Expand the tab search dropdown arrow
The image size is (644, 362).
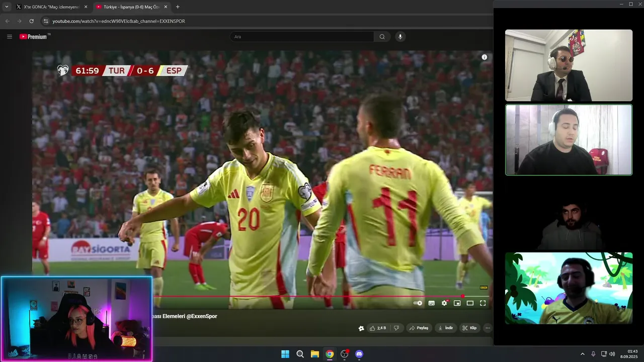(x=7, y=7)
